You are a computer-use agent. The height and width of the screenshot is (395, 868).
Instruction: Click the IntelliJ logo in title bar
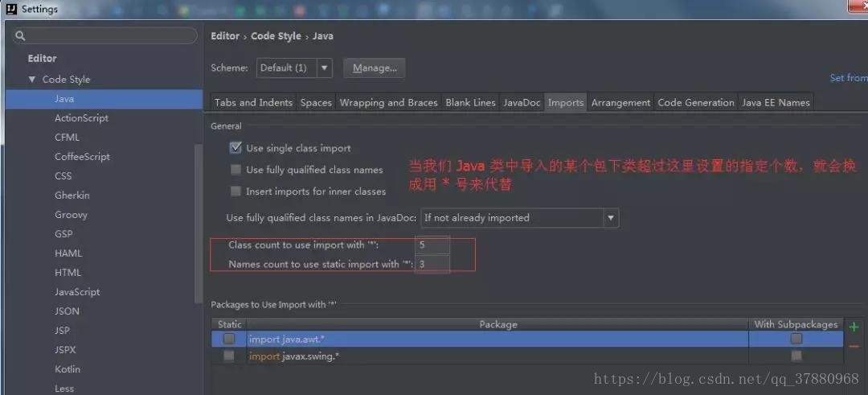pos(11,9)
